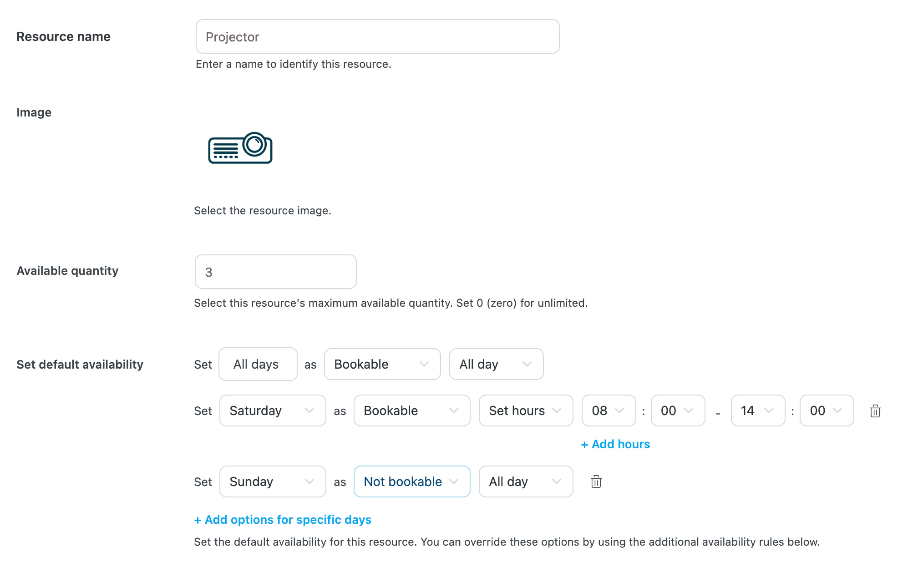Open the Set hours dropdown

[x=525, y=411]
